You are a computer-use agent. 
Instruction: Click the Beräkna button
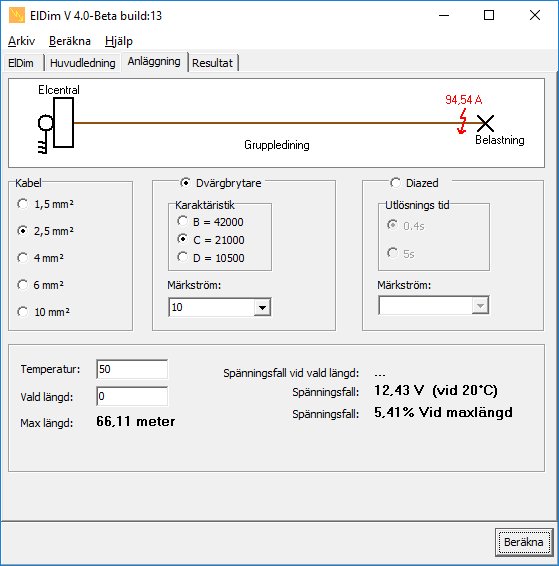524,542
